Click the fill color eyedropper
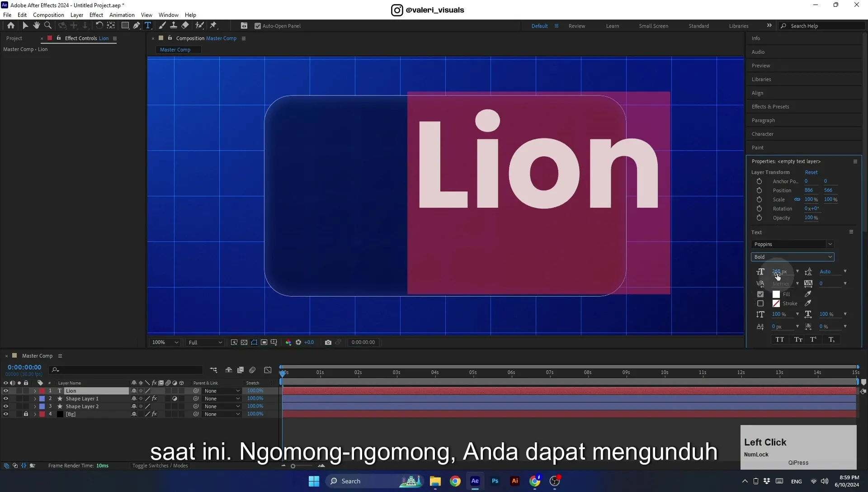This screenshot has width=868, height=492. 808,294
